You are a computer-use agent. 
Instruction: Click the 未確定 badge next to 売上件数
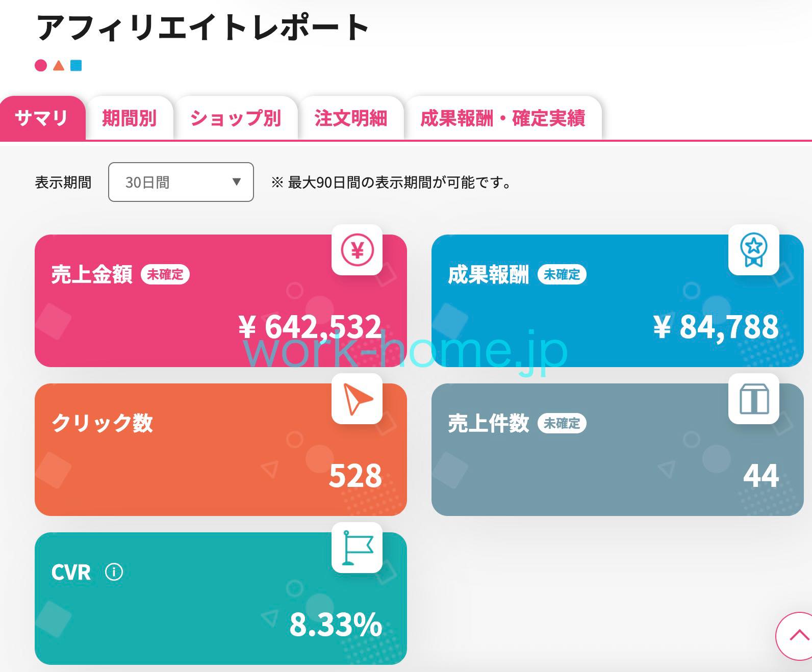click(562, 423)
